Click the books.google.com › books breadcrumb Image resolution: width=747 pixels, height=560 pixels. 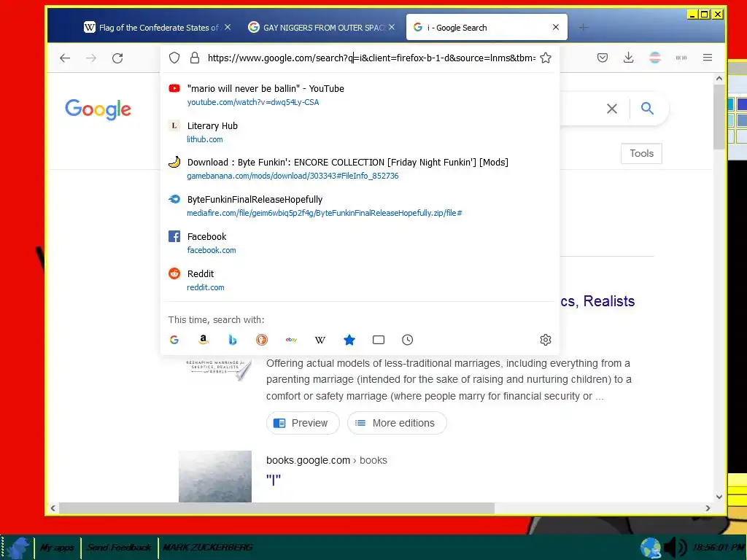pyautogui.click(x=326, y=461)
